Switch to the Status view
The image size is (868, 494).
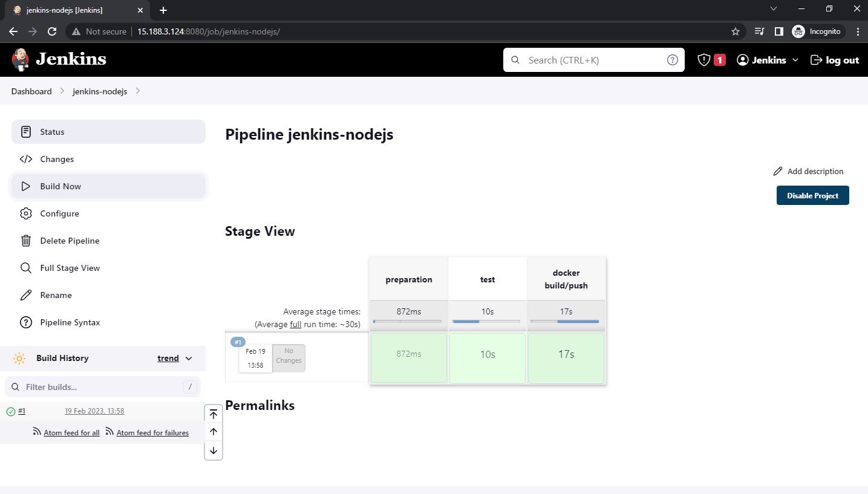52,132
